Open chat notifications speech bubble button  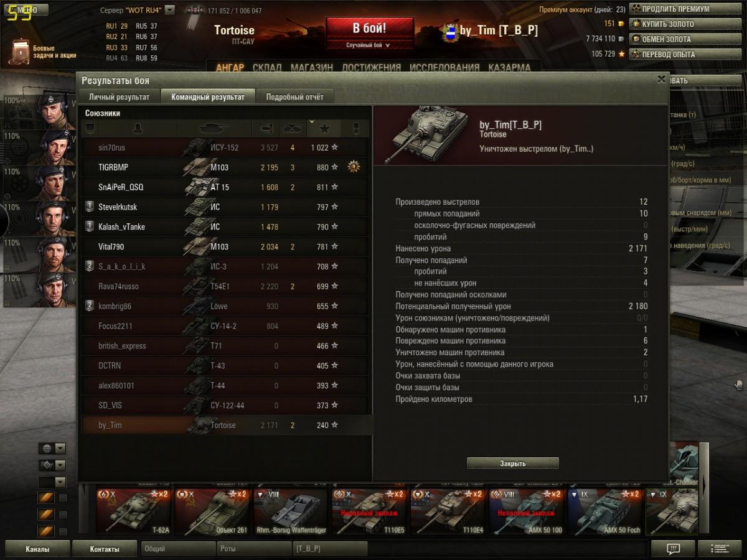pyautogui.click(x=672, y=549)
